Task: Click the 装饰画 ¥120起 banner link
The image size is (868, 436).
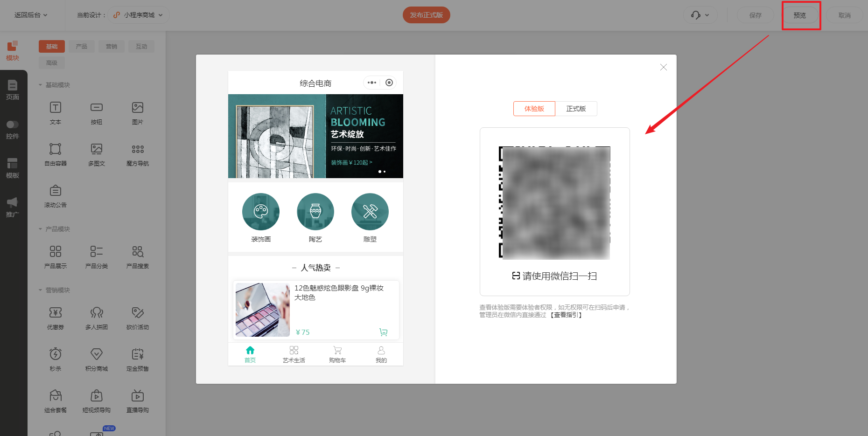Action: point(352,162)
